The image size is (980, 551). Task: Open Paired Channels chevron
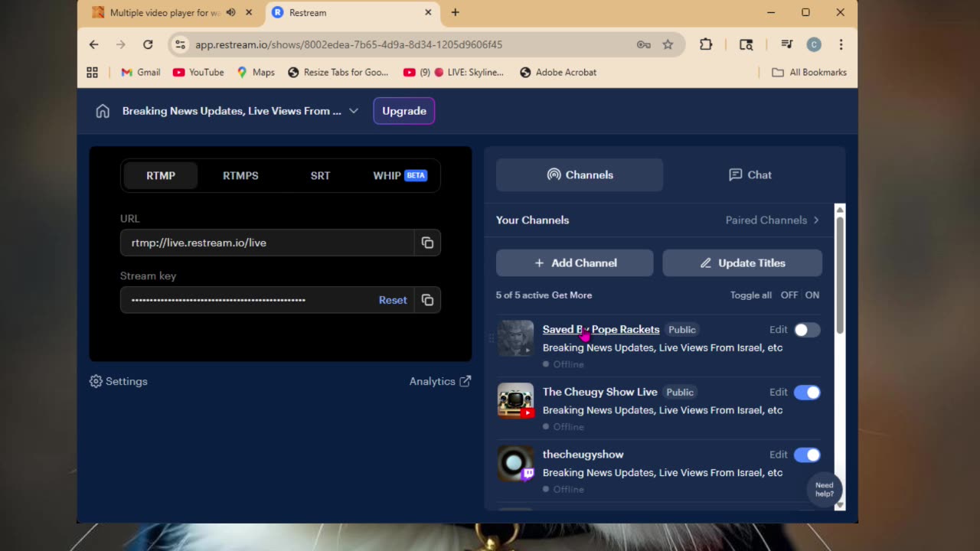pos(816,220)
